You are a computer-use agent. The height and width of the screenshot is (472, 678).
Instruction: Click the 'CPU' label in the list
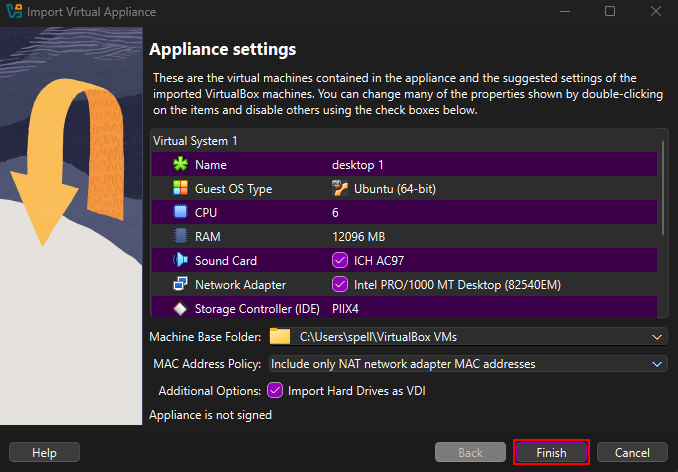206,213
